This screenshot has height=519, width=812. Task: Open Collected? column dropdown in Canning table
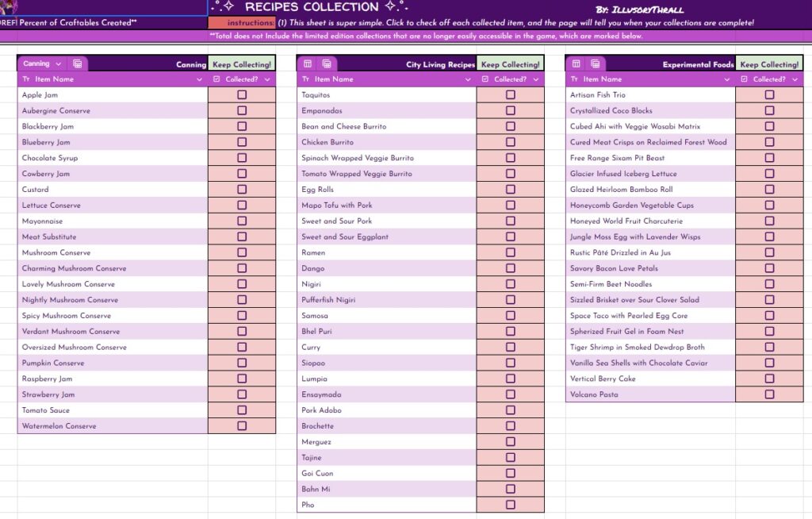(266, 79)
